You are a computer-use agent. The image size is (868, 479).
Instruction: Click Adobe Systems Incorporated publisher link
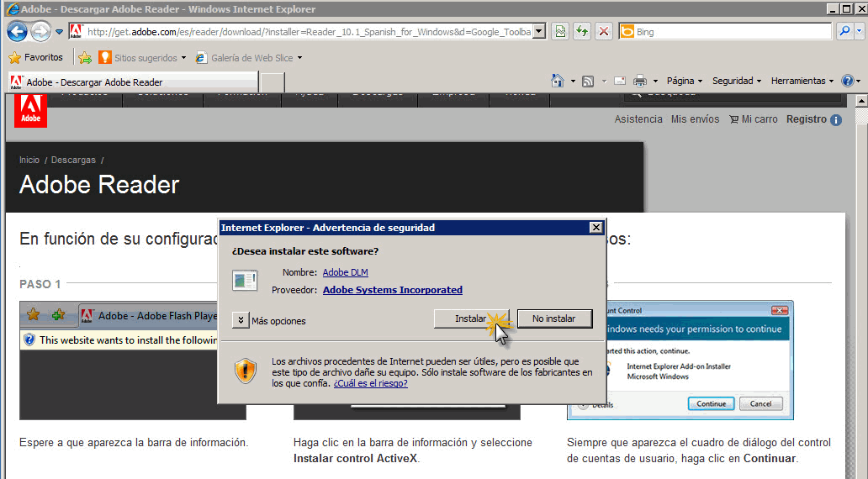point(393,290)
